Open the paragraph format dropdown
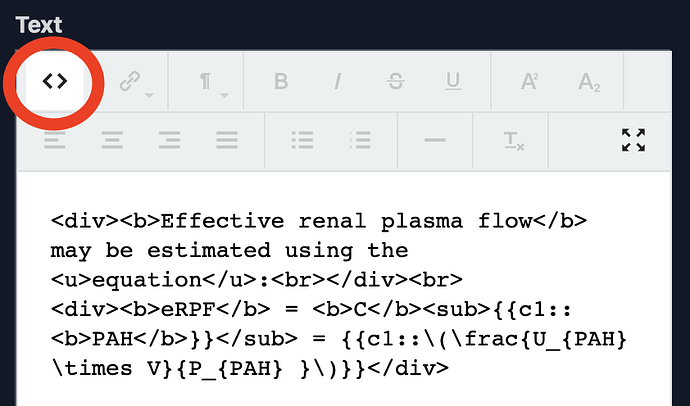 tap(207, 82)
